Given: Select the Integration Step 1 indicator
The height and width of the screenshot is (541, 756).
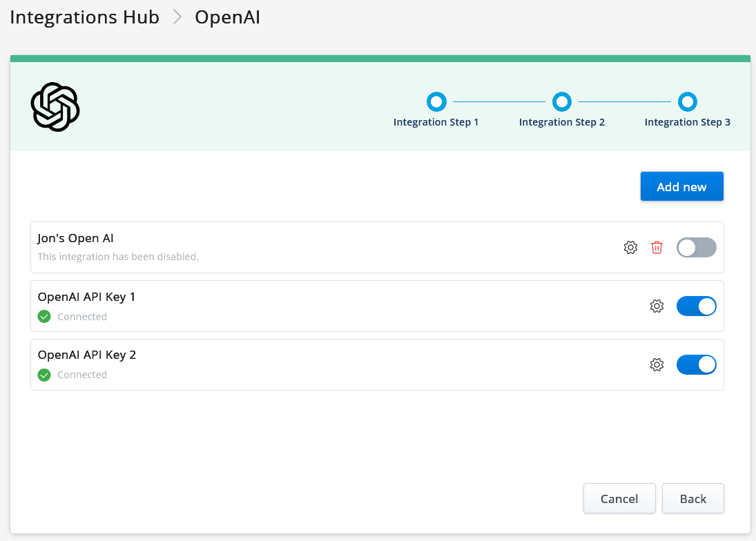Looking at the screenshot, I should pyautogui.click(x=436, y=101).
